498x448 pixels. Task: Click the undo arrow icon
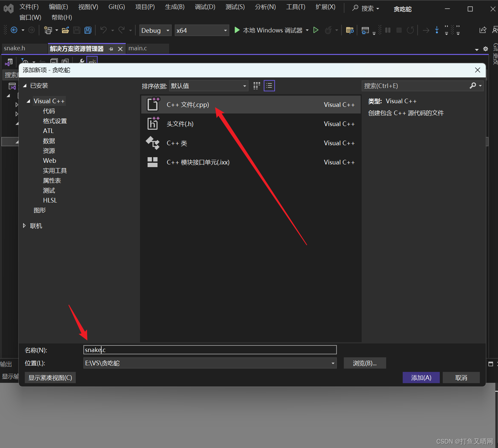click(x=104, y=30)
